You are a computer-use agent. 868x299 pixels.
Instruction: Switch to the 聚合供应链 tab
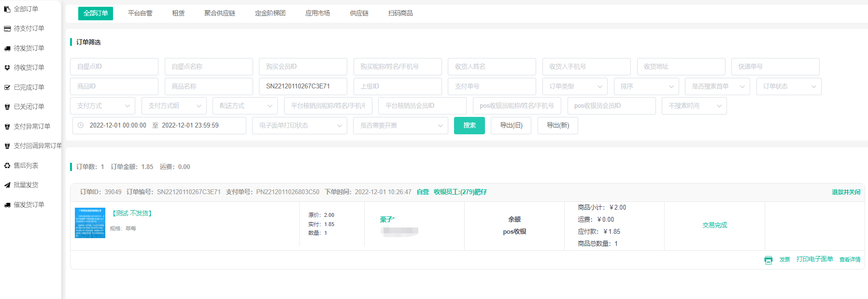coord(220,13)
